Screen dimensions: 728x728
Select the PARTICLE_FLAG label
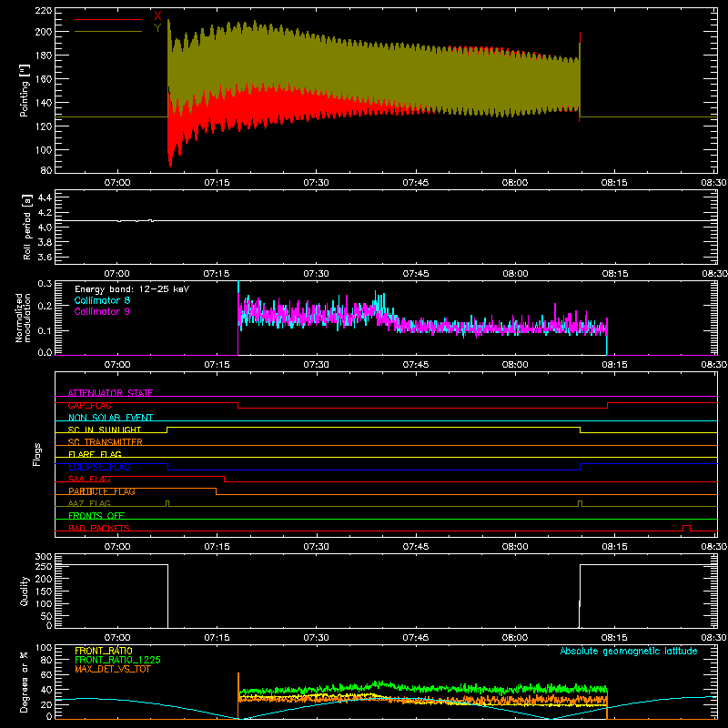(102, 491)
